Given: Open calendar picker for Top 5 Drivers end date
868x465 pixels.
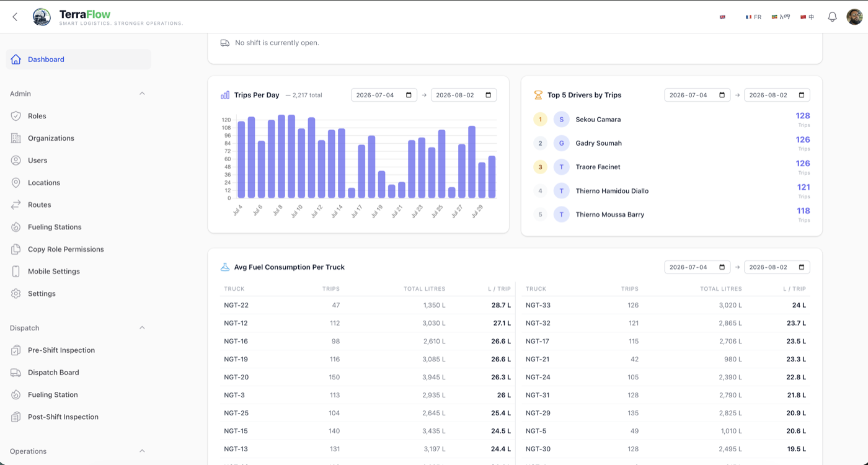Looking at the screenshot, I should [802, 95].
